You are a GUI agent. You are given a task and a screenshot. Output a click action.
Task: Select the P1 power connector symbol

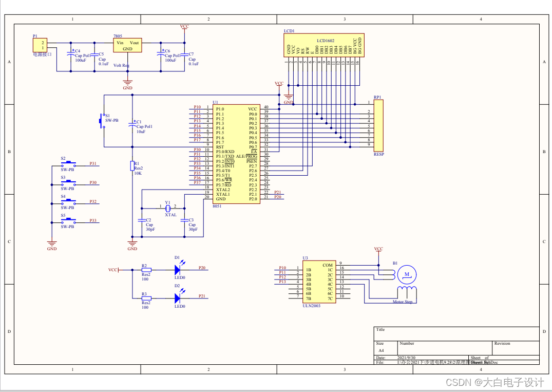point(40,45)
